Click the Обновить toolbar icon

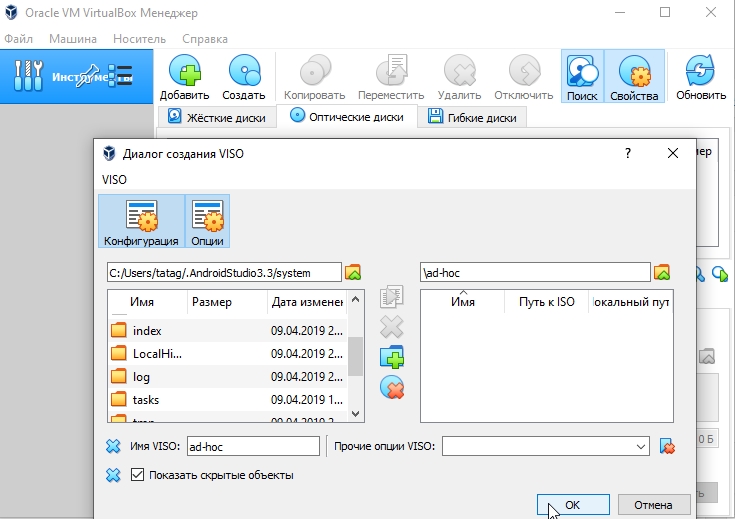701,70
